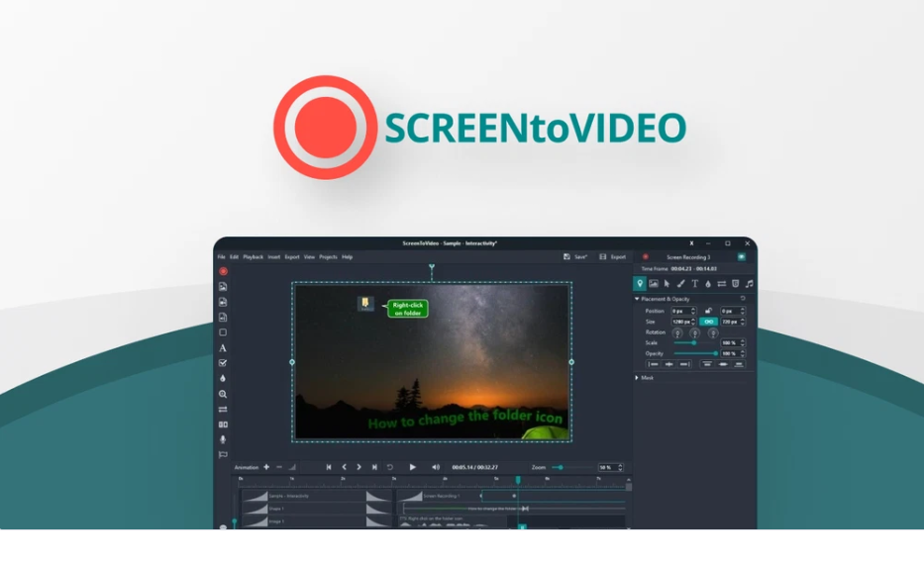This screenshot has height=565, width=924.
Task: Align object to bottom edge
Action: coord(739,364)
